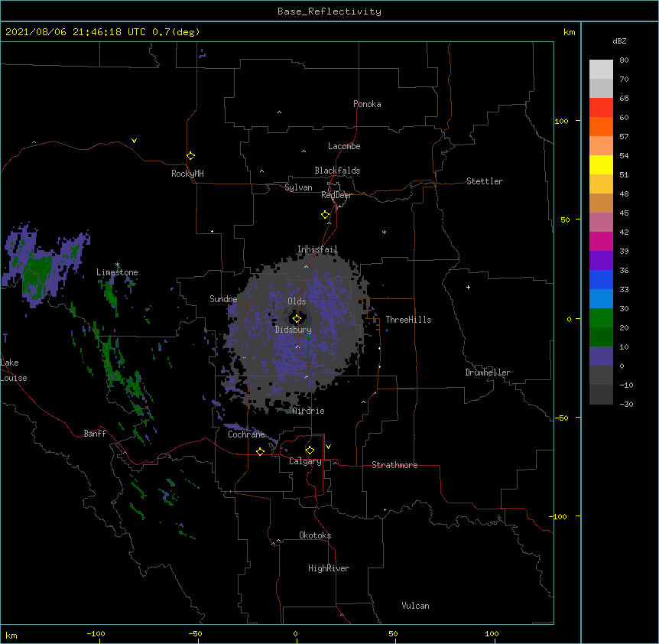Select the violet 39 dBZ legend swatch

[601, 261]
